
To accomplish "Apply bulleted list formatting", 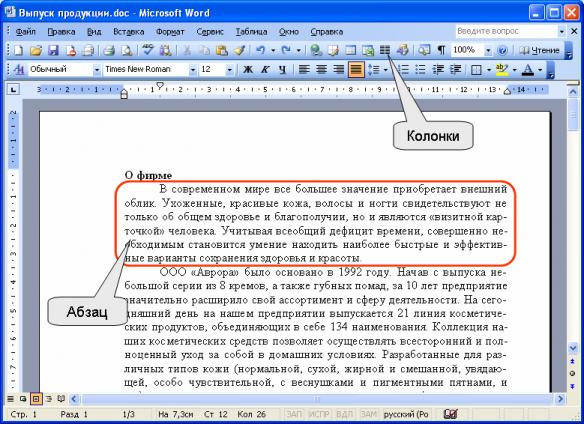I will [x=420, y=70].
